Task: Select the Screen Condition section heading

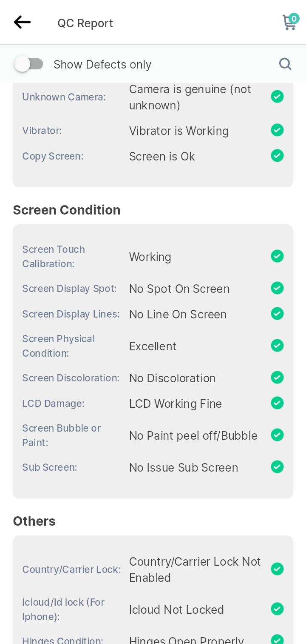Action: pos(67,210)
